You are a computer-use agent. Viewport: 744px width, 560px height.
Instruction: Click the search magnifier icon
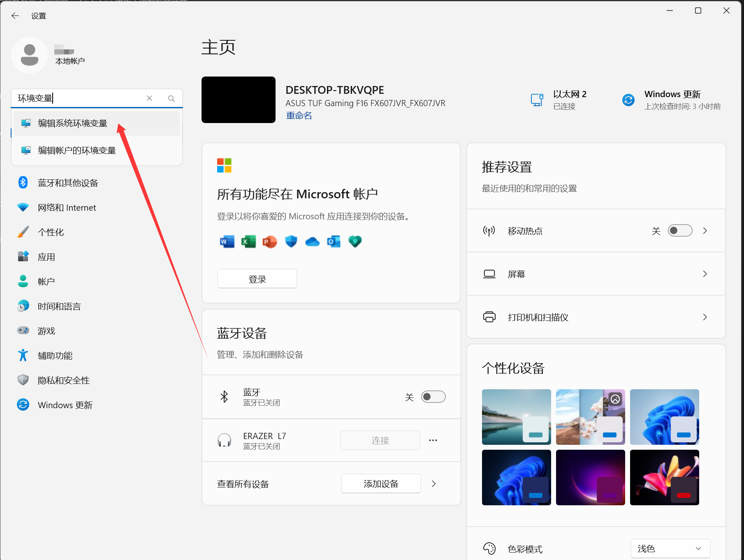point(172,98)
